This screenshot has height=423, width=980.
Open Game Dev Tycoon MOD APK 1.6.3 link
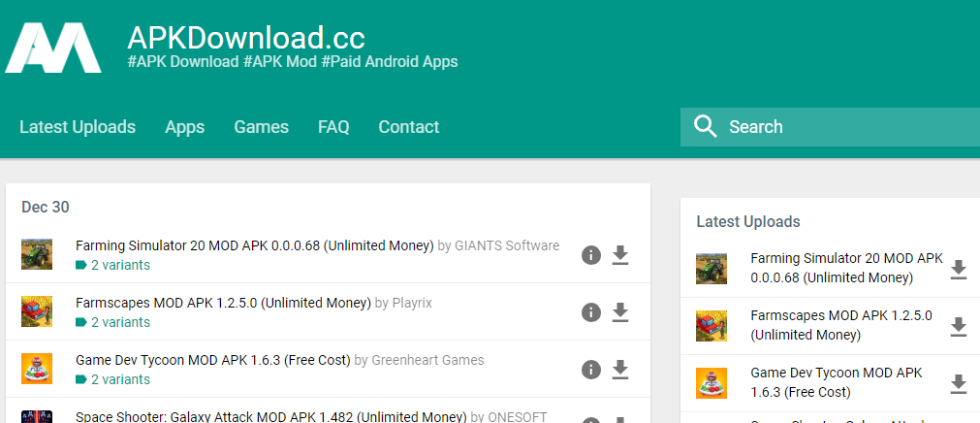click(212, 361)
